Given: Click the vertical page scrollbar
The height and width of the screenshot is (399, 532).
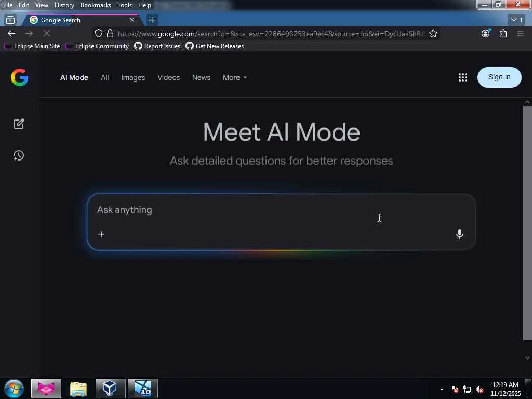Looking at the screenshot, I should 527,223.
